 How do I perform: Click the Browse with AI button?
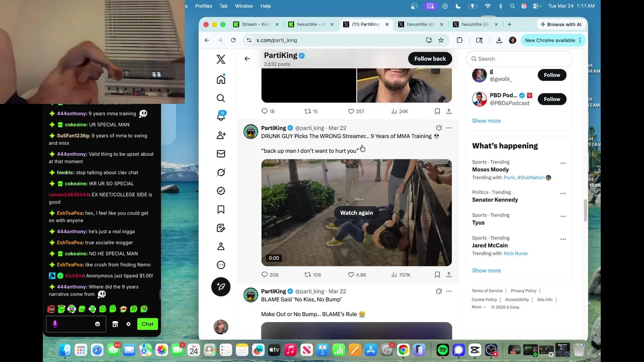coord(560,24)
